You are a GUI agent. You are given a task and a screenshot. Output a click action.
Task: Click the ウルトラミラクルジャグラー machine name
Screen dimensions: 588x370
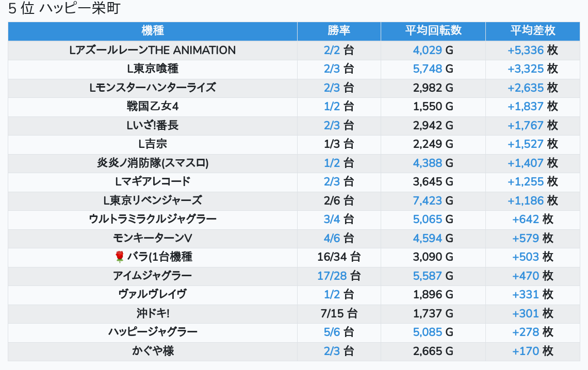[x=153, y=220]
